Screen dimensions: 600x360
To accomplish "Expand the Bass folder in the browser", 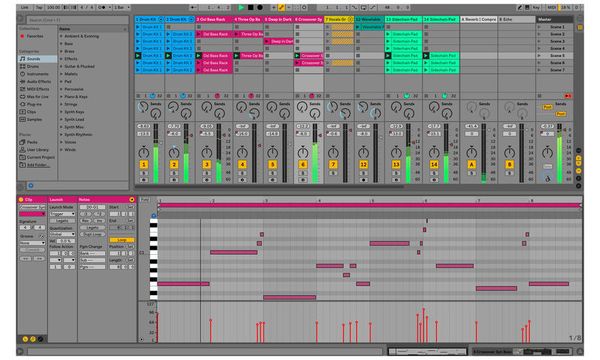I will coord(61,44).
